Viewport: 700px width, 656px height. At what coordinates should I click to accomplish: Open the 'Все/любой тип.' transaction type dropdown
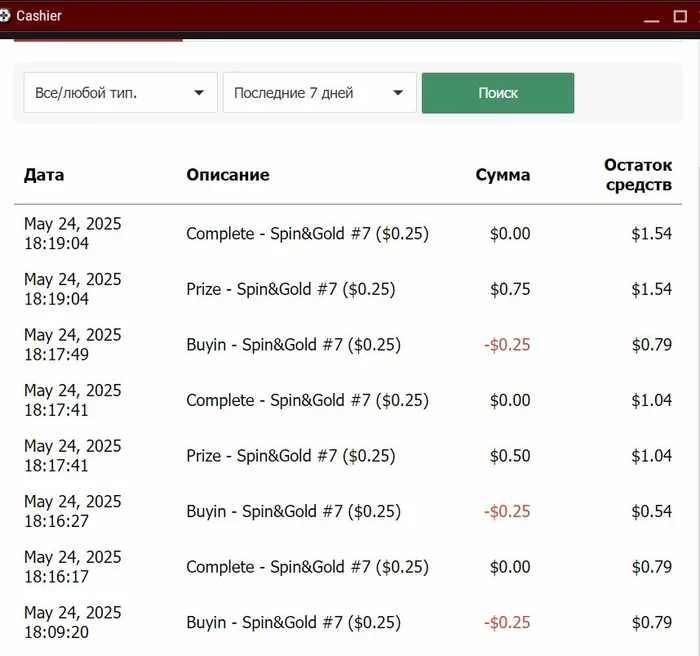click(120, 93)
